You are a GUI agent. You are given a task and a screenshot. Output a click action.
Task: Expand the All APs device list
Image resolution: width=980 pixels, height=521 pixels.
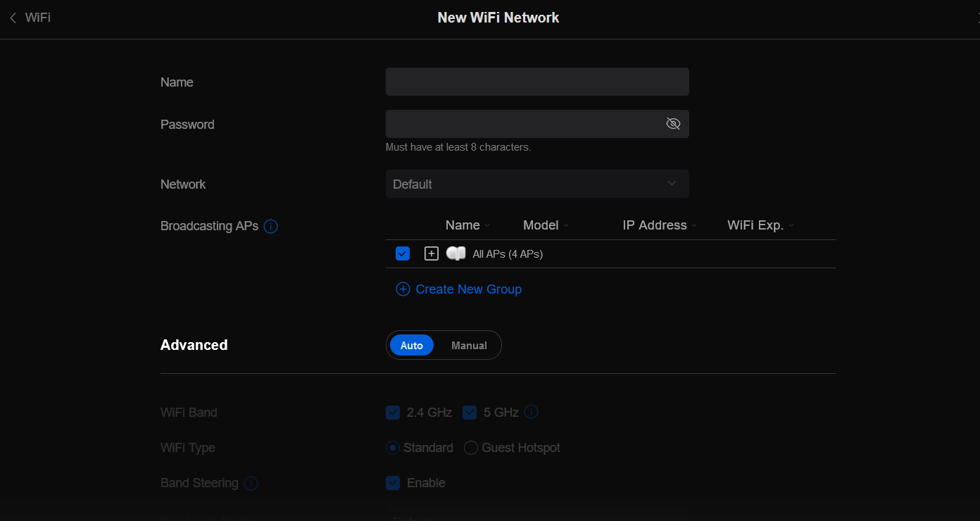(431, 253)
